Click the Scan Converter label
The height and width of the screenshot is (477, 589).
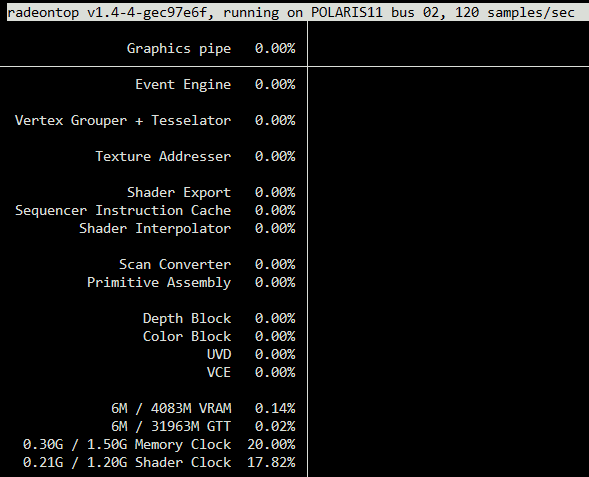pyautogui.click(x=175, y=264)
